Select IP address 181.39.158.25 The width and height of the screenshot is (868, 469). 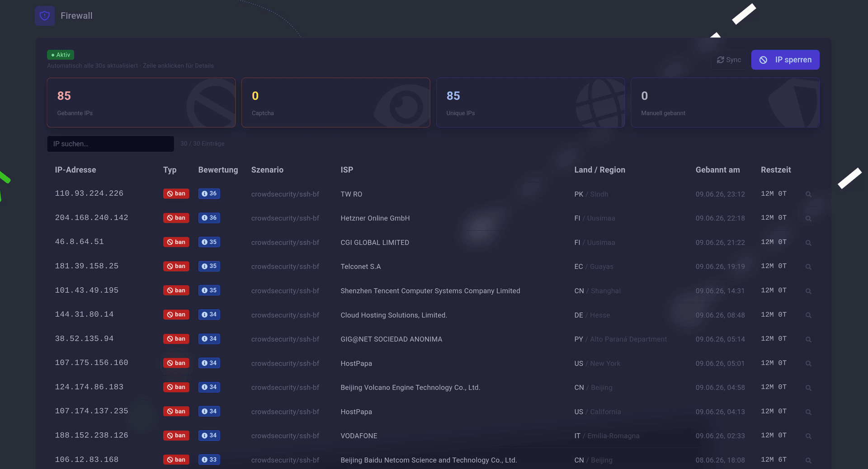tap(86, 266)
